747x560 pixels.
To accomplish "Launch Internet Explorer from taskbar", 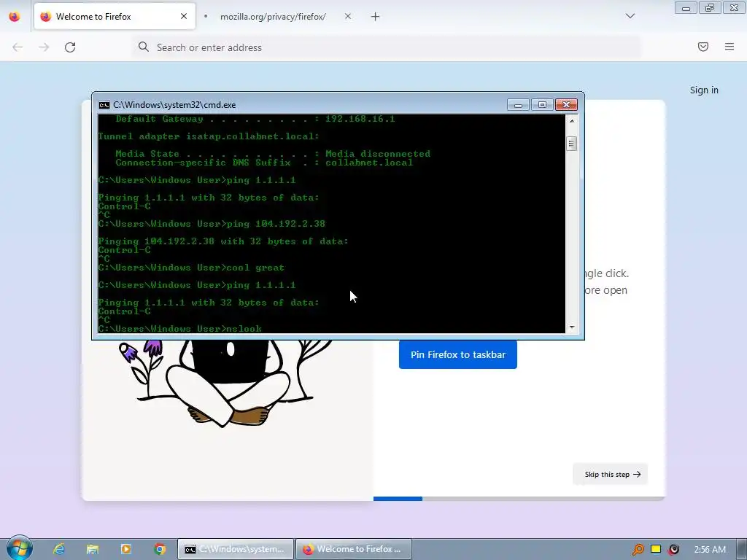I will (x=59, y=549).
